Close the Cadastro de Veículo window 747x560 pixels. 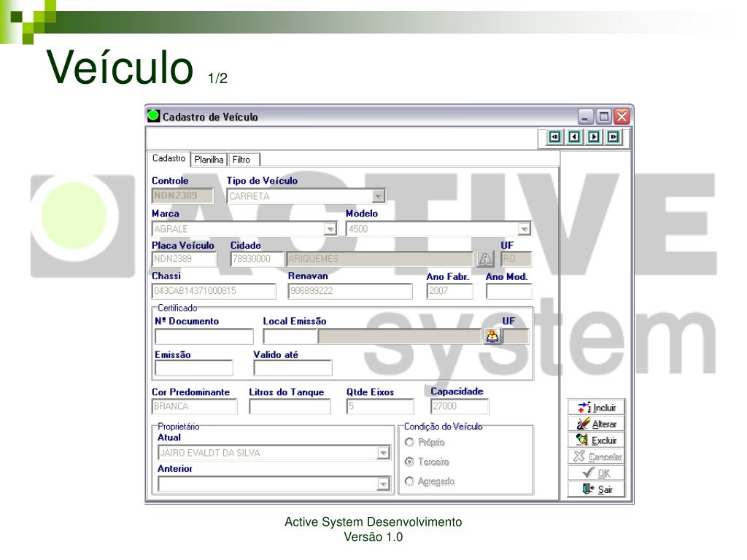coord(622,116)
